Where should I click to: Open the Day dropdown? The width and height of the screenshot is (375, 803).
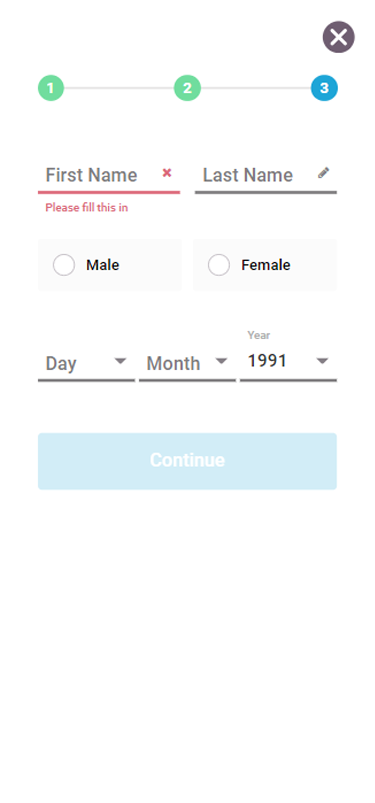[x=87, y=363]
